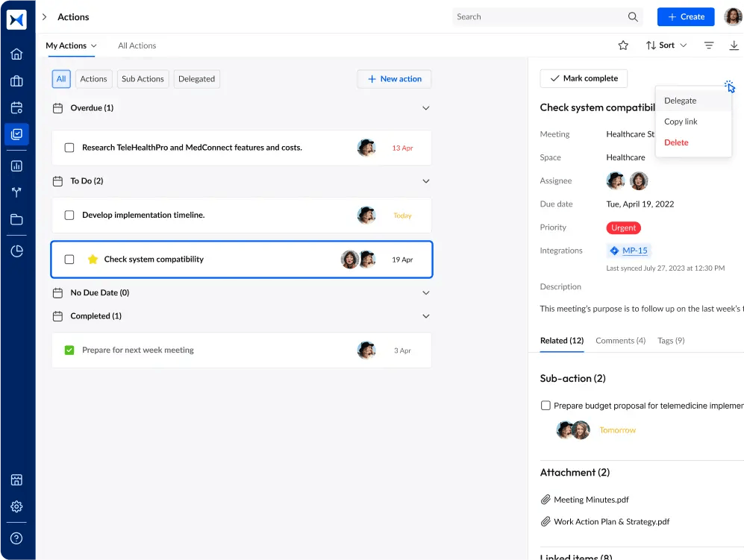Uncheck Prepare for next week meeting

(x=69, y=350)
